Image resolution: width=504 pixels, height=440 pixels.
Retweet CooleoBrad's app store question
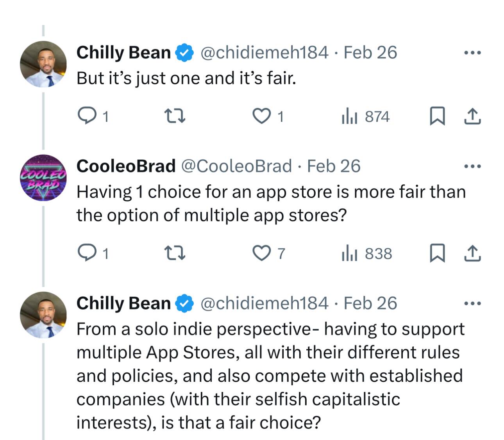174,253
